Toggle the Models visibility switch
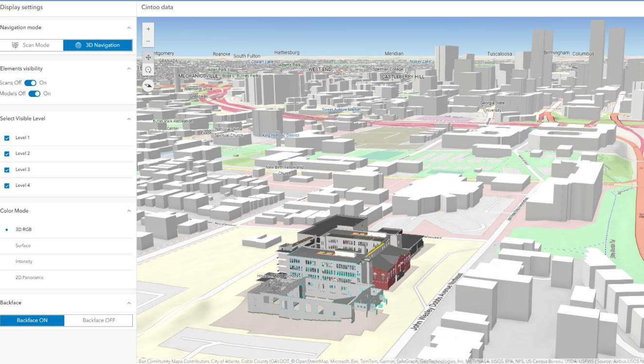This screenshot has width=644, height=364. 34,94
